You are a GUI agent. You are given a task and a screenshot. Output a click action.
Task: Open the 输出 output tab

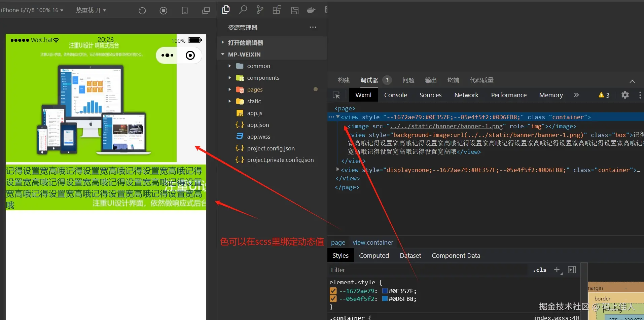431,80
